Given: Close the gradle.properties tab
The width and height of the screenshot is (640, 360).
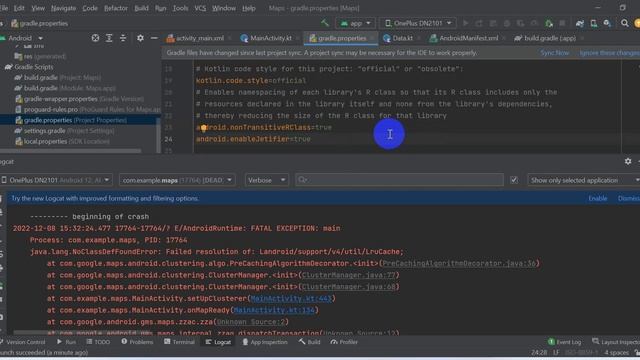Looking at the screenshot, I should click(372, 38).
